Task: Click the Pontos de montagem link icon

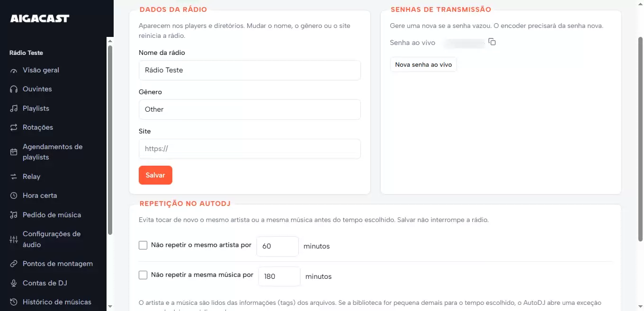Action: click(14, 264)
